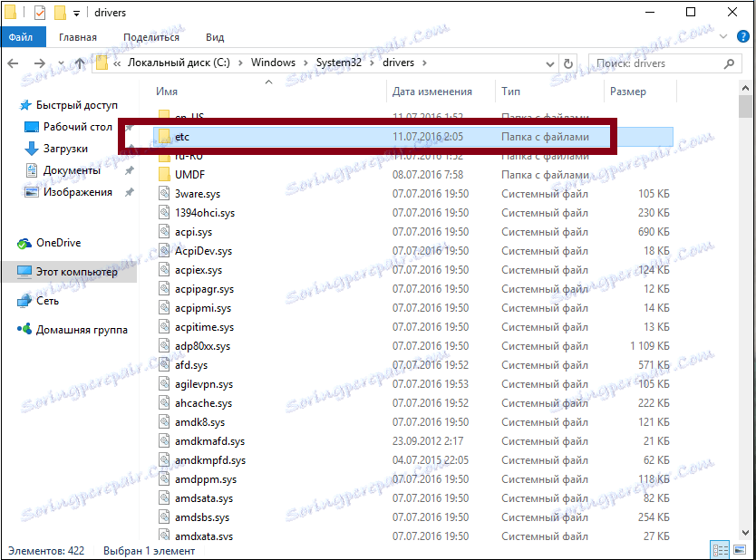This screenshot has height=560, width=756.
Task: Select acpitime.sys file icon
Action: click(x=164, y=327)
